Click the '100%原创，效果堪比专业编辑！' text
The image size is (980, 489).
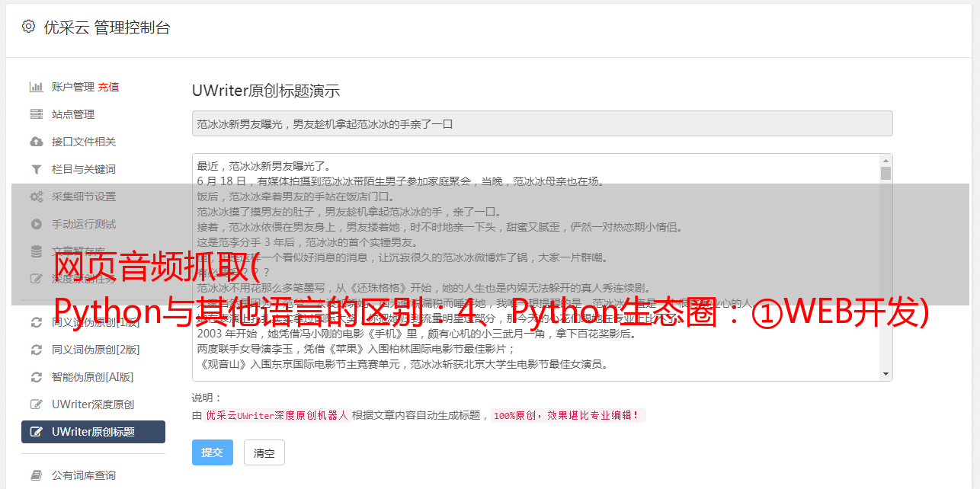pos(568,416)
